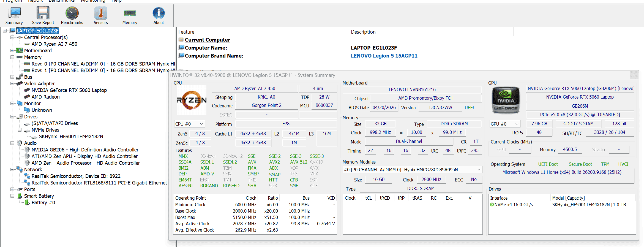Click the Smart Battery node icon
644x247 pixels.
coord(20,196)
